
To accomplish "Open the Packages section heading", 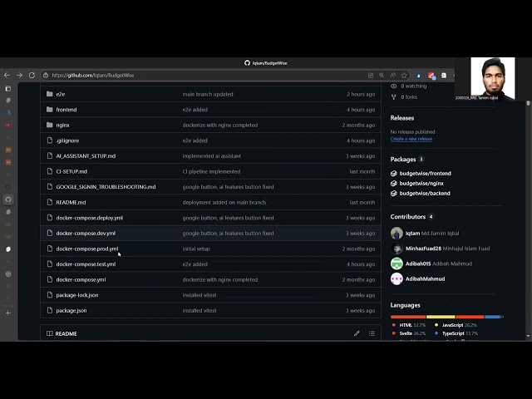I will [403, 159].
